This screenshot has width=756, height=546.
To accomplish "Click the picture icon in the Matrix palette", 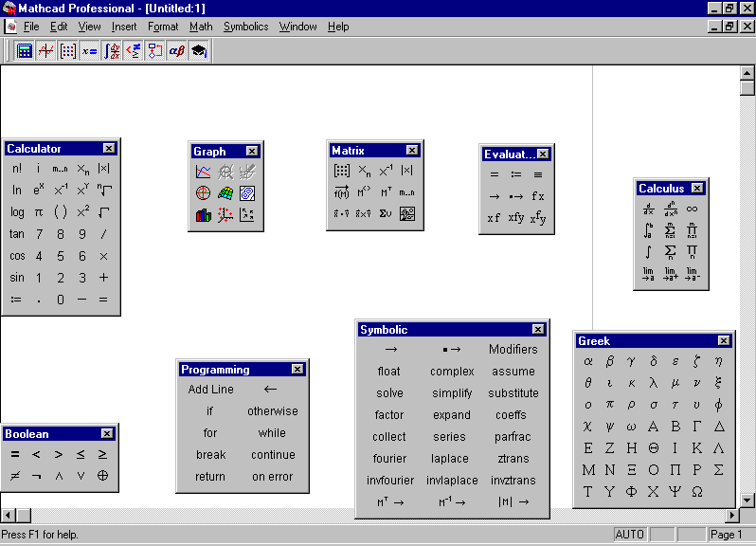I will click(407, 213).
